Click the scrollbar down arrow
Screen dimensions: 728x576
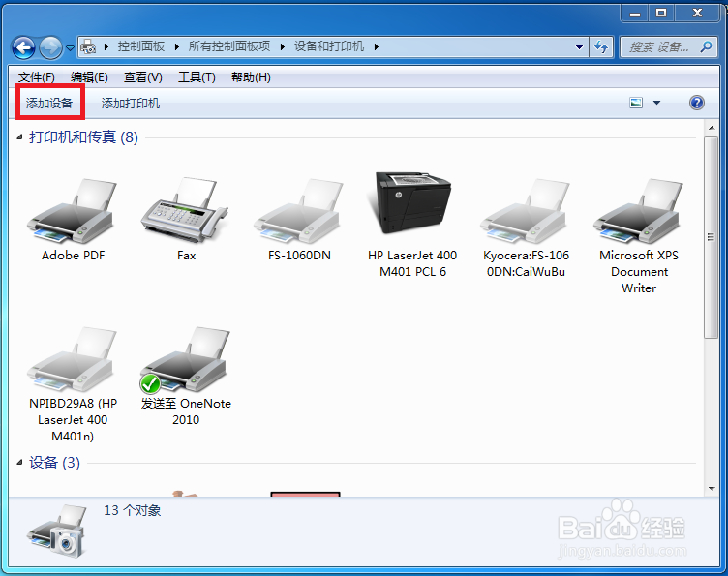pos(712,488)
